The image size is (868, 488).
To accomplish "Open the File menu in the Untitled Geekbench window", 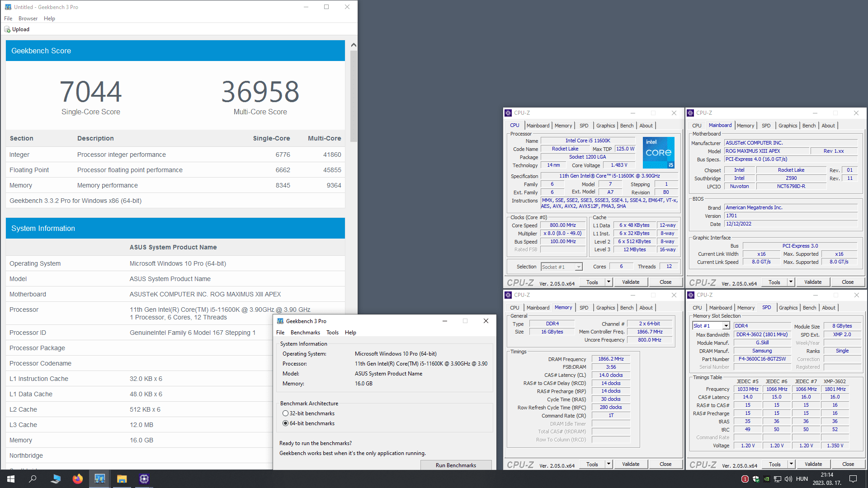I will [x=8, y=19].
